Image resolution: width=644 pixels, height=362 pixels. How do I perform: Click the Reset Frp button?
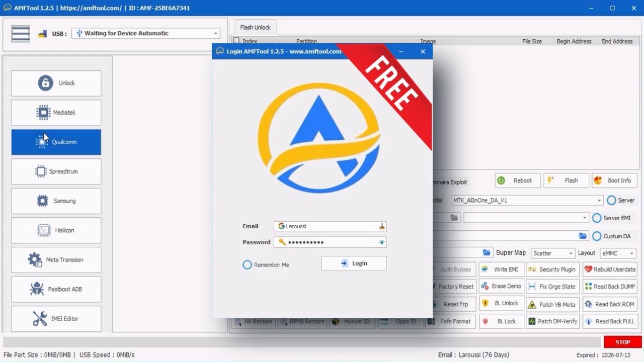pos(454,304)
